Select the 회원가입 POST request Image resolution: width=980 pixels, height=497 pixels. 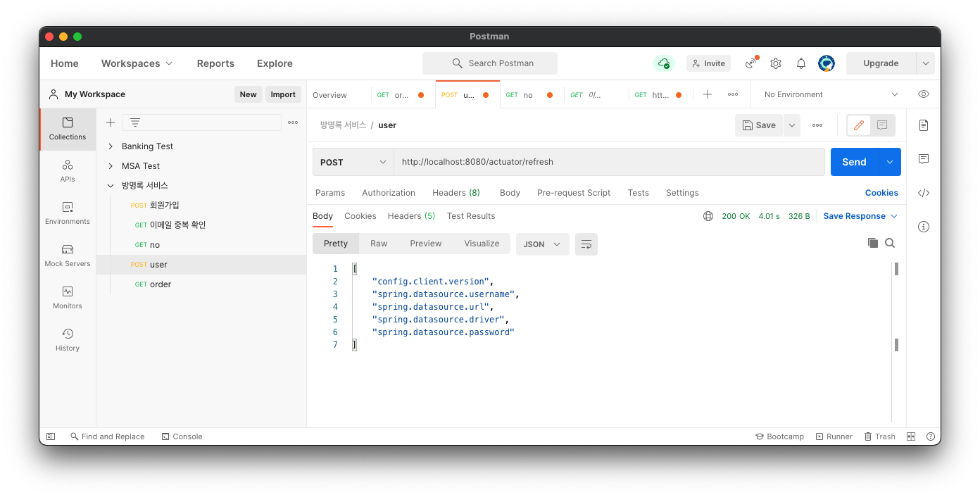(201, 206)
